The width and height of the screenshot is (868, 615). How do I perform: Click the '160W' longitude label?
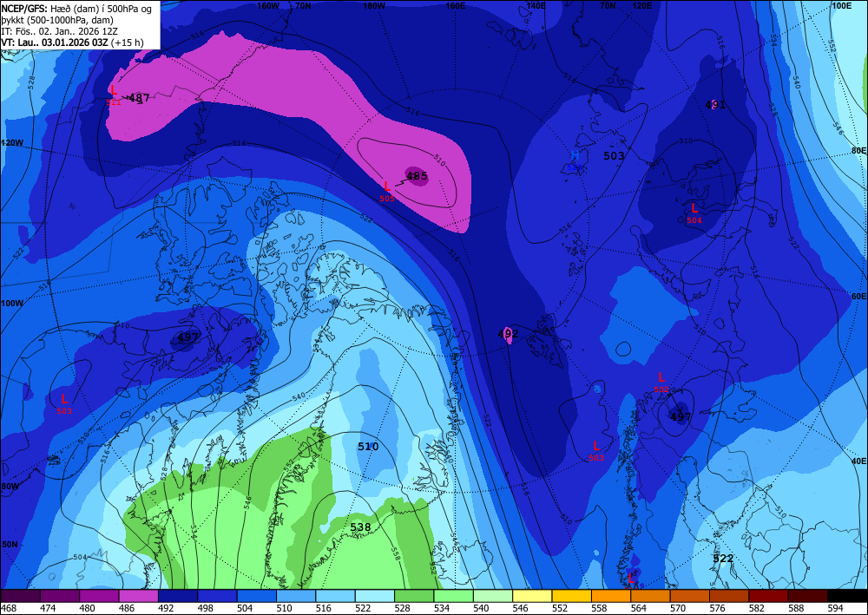coord(268,5)
